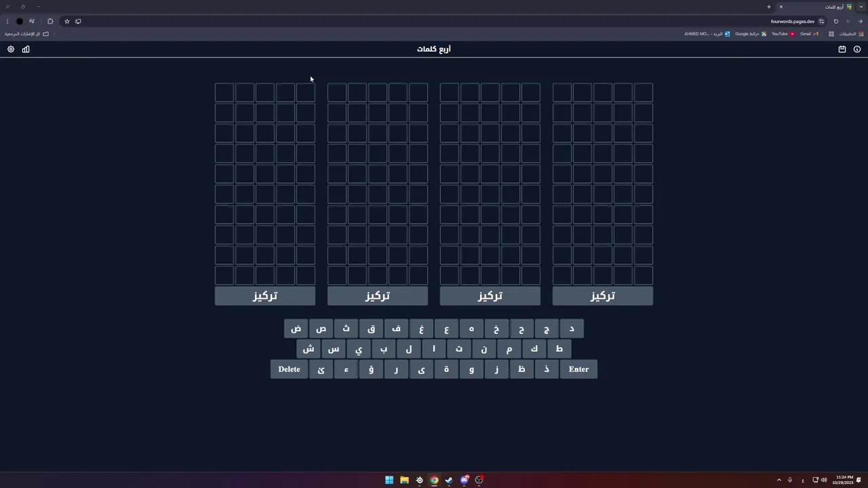Tap the ء key
Screen dimensions: 868x488
click(x=346, y=369)
